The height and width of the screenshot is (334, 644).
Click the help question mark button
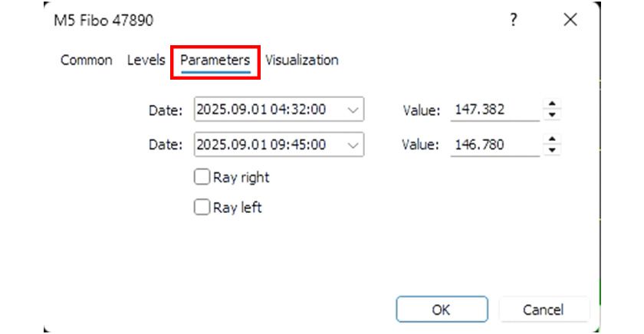tap(513, 20)
